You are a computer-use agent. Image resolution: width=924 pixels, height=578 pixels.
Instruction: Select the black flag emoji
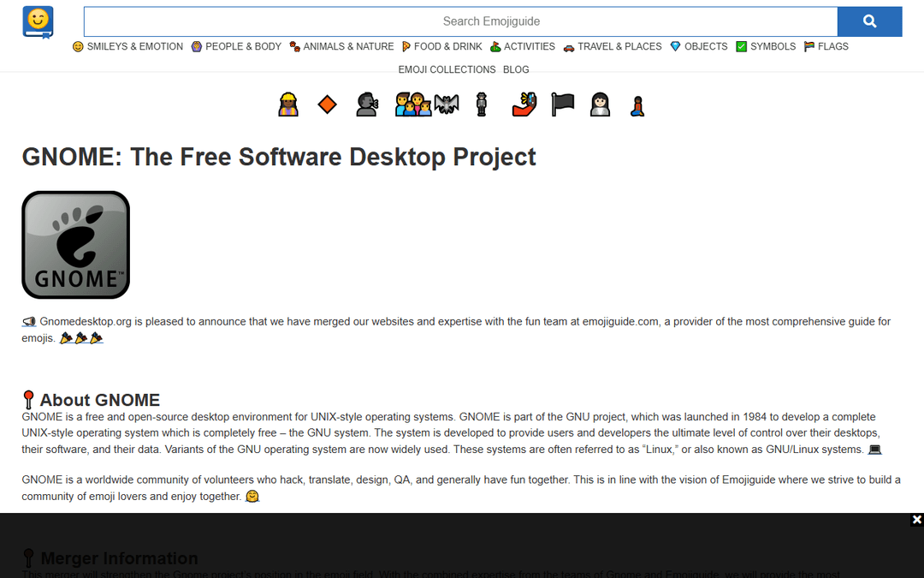563,105
